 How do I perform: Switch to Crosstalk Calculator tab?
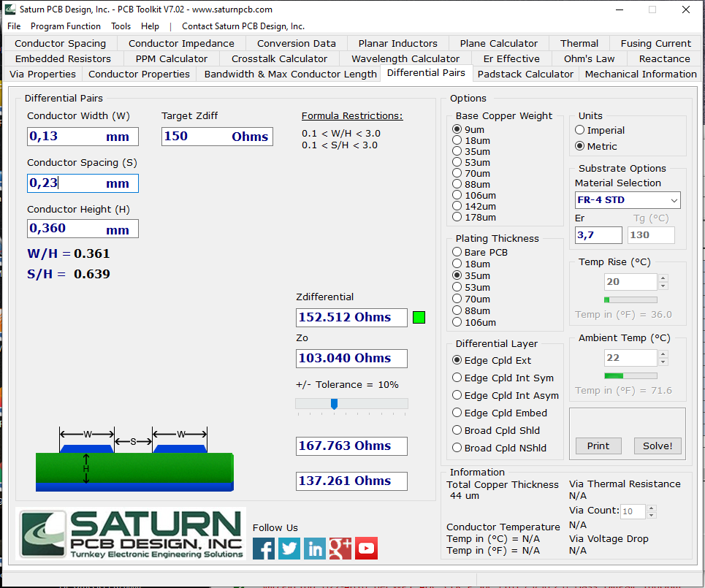click(x=279, y=59)
